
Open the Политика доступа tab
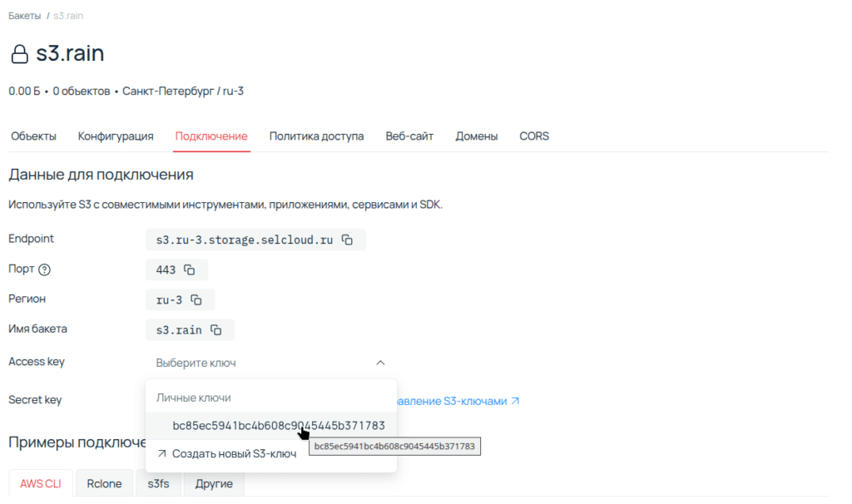(x=316, y=136)
